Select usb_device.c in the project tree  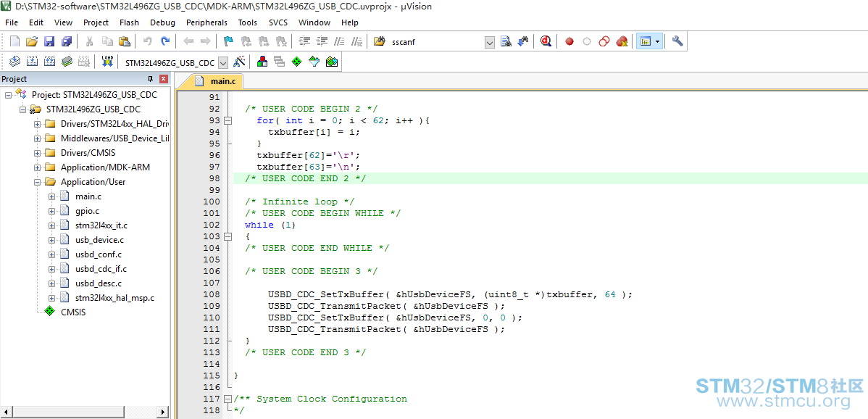(99, 240)
